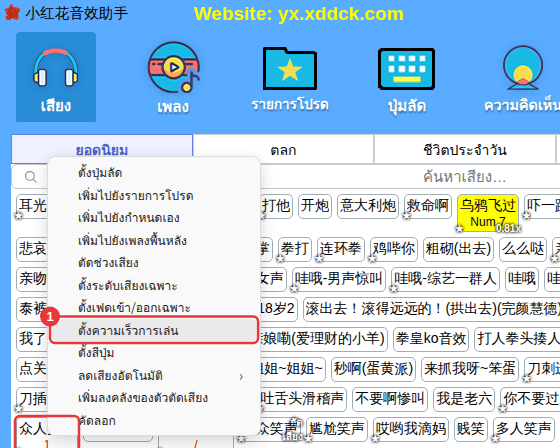Choose เพิ่มลงคลังของตัวตัดเสียง menu entry
560x448 pixels.
click(x=154, y=398)
